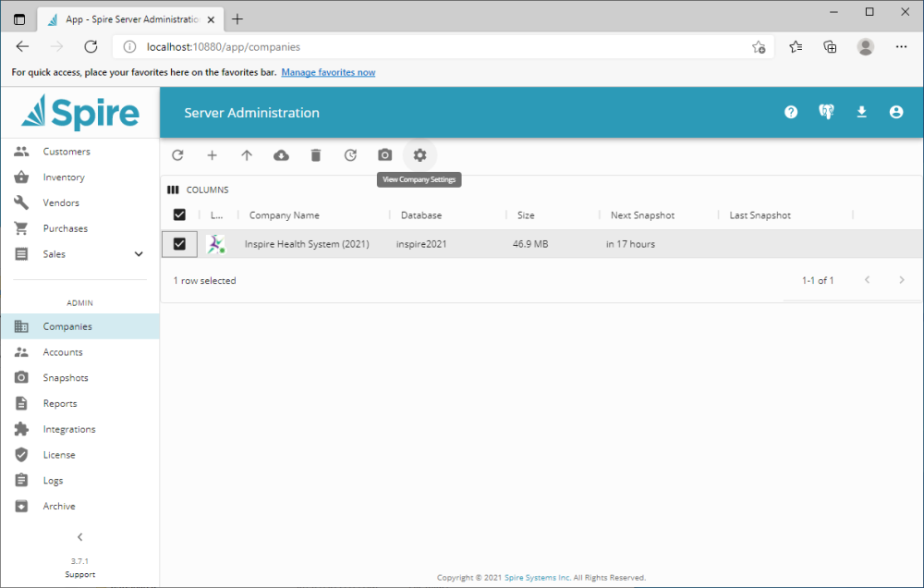Viewport: 924px width, 588px height.
Task: Open the user account profile icon
Action: point(896,112)
